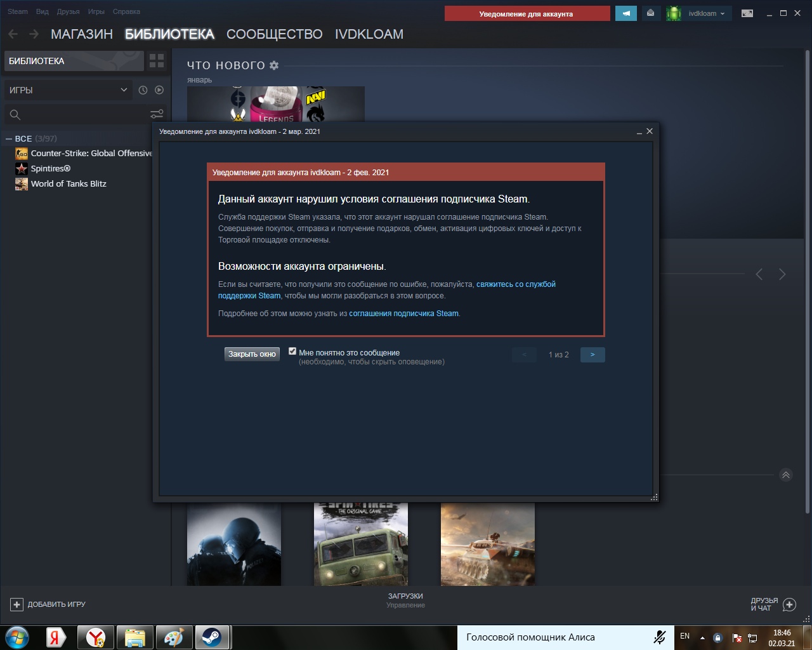Open Counter-Strike cover thumbnail
The image size is (812, 650).
(x=234, y=545)
